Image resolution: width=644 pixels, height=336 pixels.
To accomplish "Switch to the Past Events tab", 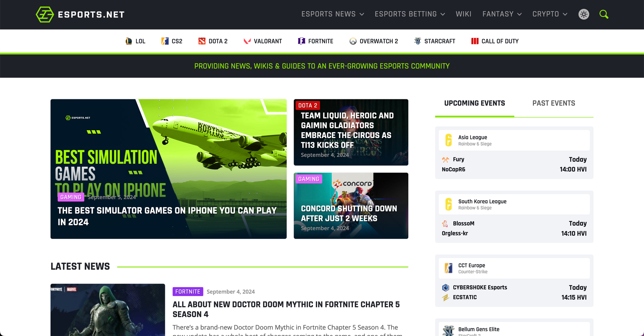I will click(x=554, y=103).
